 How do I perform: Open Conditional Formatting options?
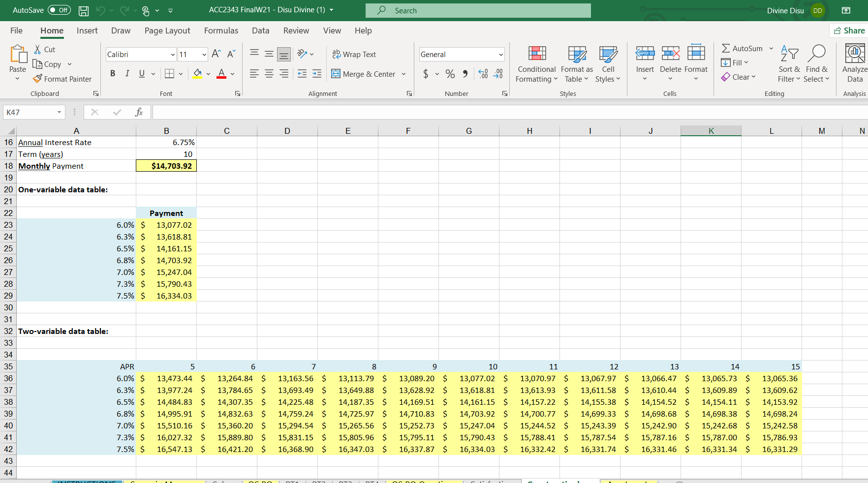coord(536,64)
